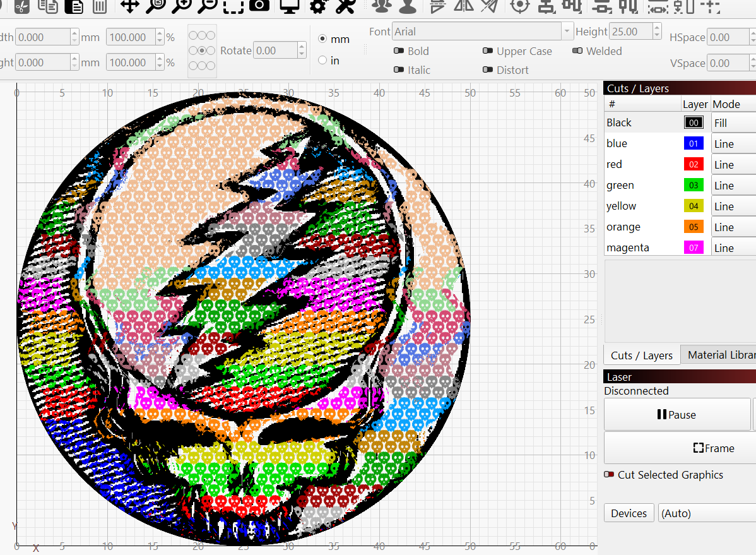Screen dimensions: 756x555
Task: Switch to the Material Library tab
Action: tap(718, 355)
